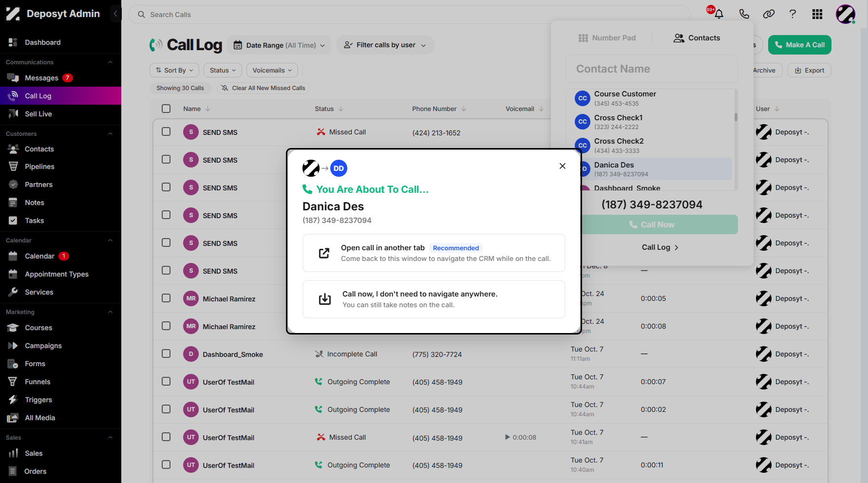
Task: Tick the Dashboard_Smoke row checkbox
Action: click(166, 353)
